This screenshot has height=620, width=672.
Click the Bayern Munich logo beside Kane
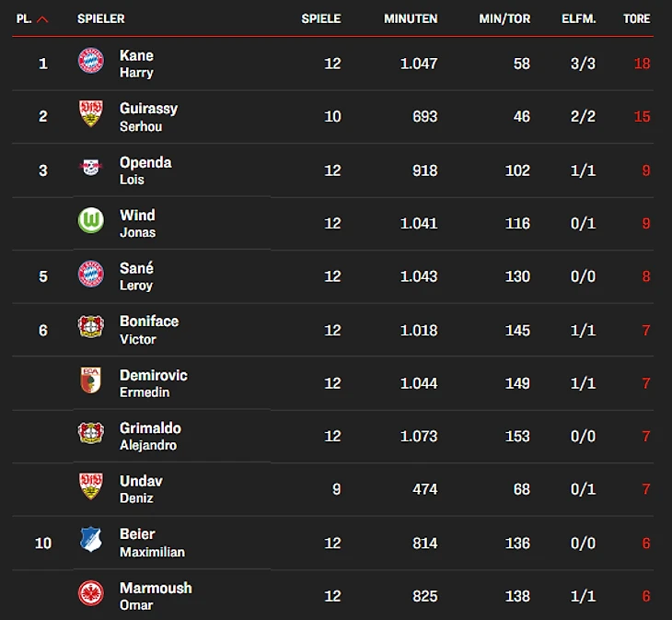point(90,62)
